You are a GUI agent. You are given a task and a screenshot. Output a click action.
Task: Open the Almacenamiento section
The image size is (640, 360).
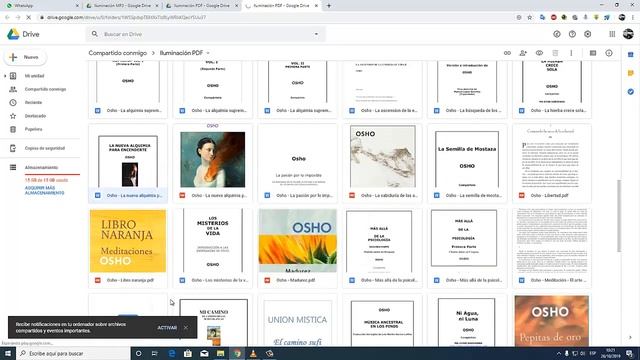(41, 167)
